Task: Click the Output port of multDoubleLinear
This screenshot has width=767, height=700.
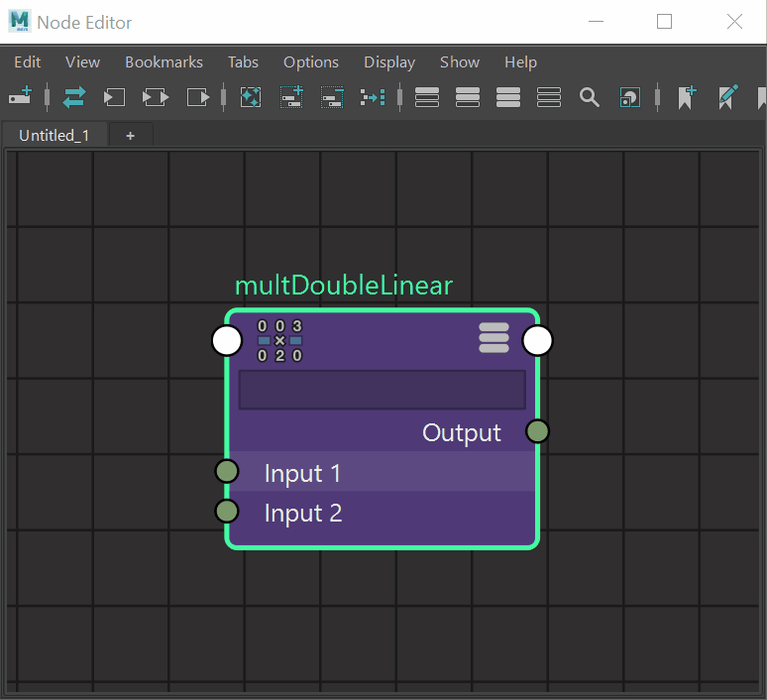Action: 537,431
